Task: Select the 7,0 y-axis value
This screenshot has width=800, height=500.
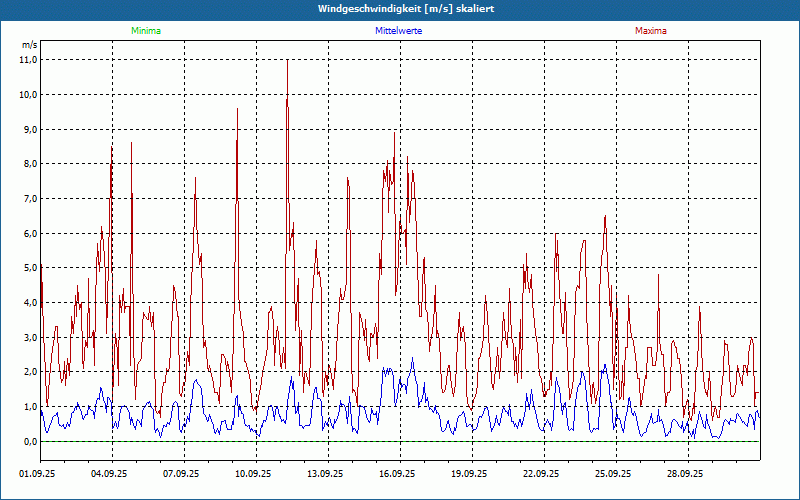Action: pos(32,198)
